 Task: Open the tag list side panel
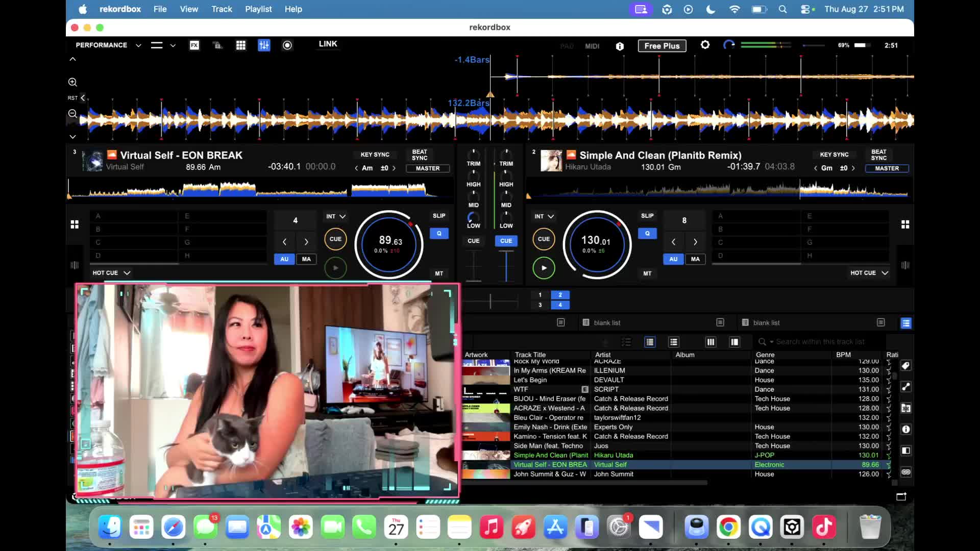[x=906, y=366]
